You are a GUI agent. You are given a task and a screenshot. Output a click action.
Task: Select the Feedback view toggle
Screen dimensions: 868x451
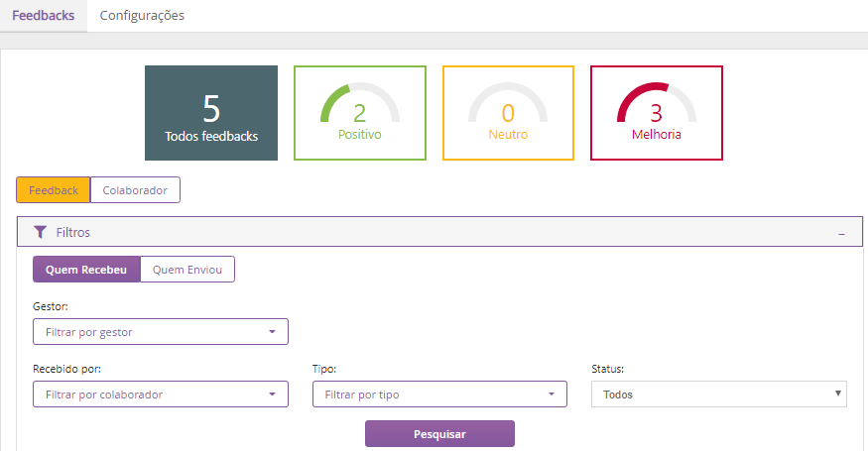click(x=54, y=189)
